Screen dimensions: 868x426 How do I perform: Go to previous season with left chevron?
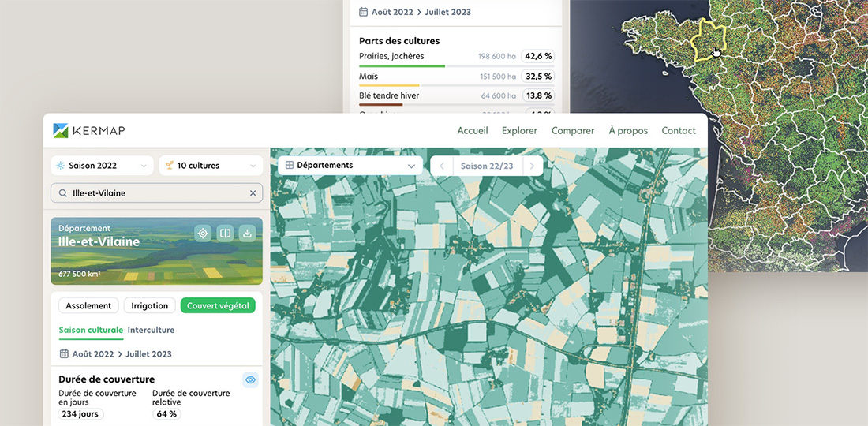[441, 166]
